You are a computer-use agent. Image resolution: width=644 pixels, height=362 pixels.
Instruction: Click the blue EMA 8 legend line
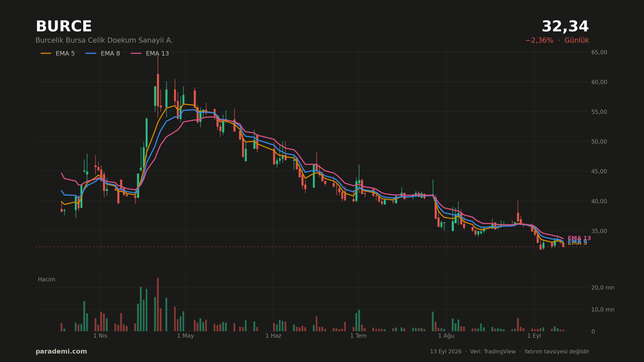click(91, 53)
